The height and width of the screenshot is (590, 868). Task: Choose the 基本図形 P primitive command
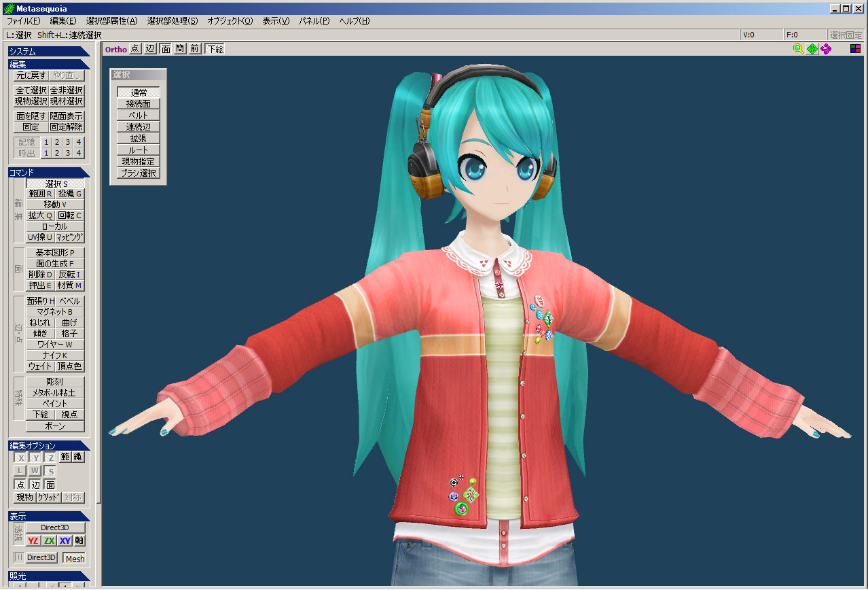point(55,253)
